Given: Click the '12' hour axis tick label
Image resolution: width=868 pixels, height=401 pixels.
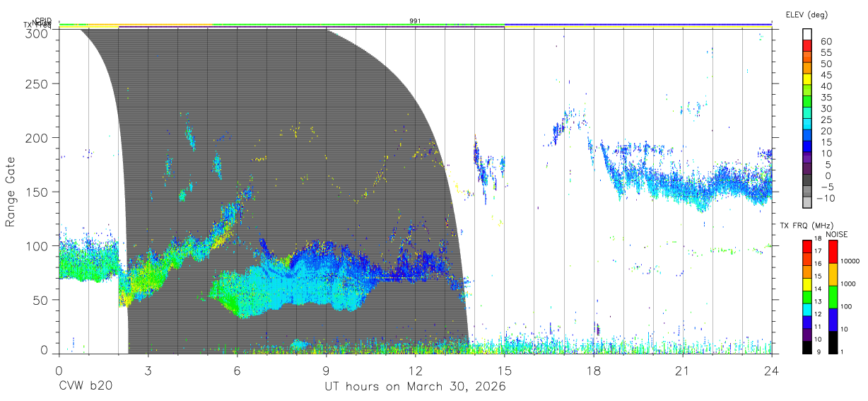Looking at the screenshot, I should pos(415,371).
